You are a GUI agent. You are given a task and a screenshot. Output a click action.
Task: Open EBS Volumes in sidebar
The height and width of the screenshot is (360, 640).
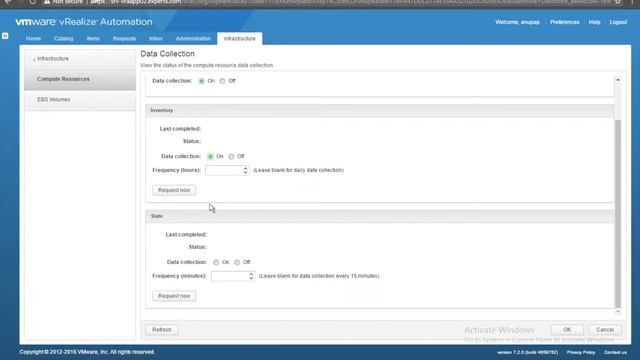coord(80,100)
